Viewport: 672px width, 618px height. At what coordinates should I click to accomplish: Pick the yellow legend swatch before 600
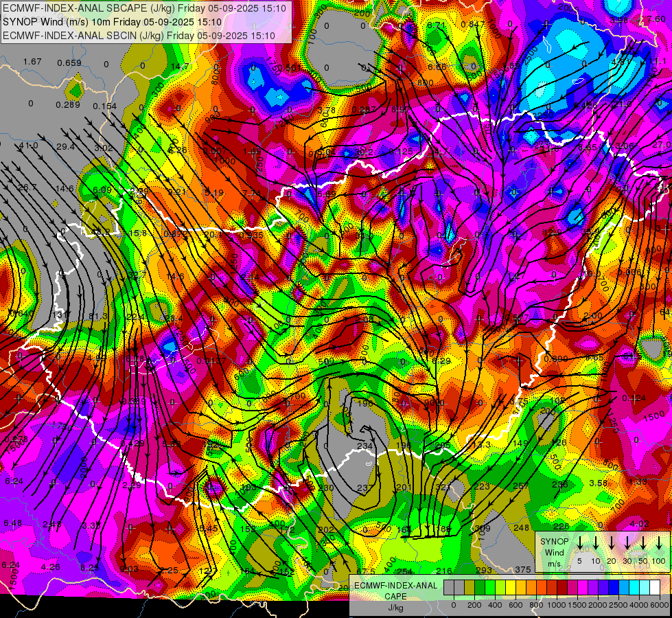511,587
